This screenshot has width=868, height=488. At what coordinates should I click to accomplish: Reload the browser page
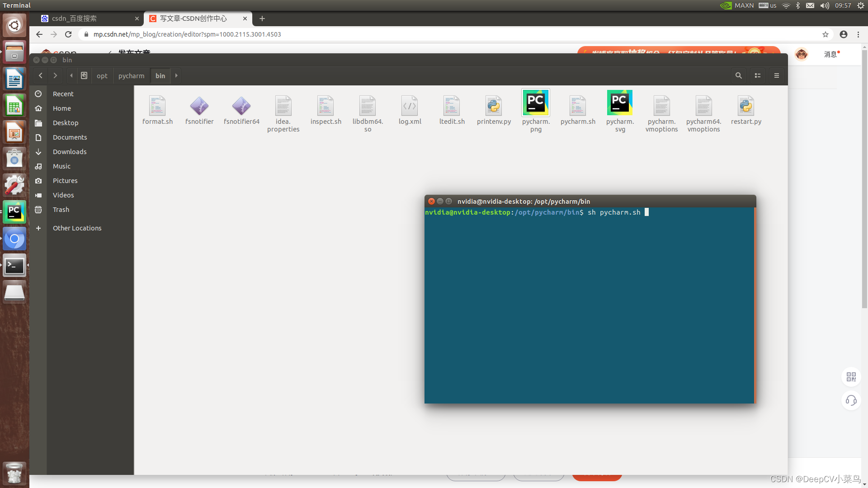point(68,34)
